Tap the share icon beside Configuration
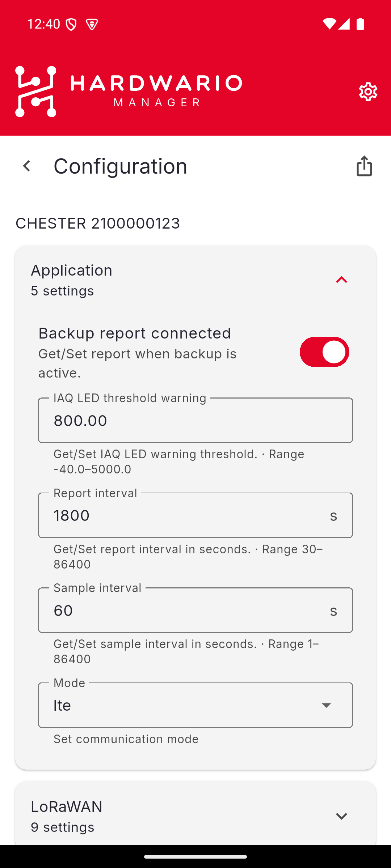The height and width of the screenshot is (868, 391). (x=364, y=166)
